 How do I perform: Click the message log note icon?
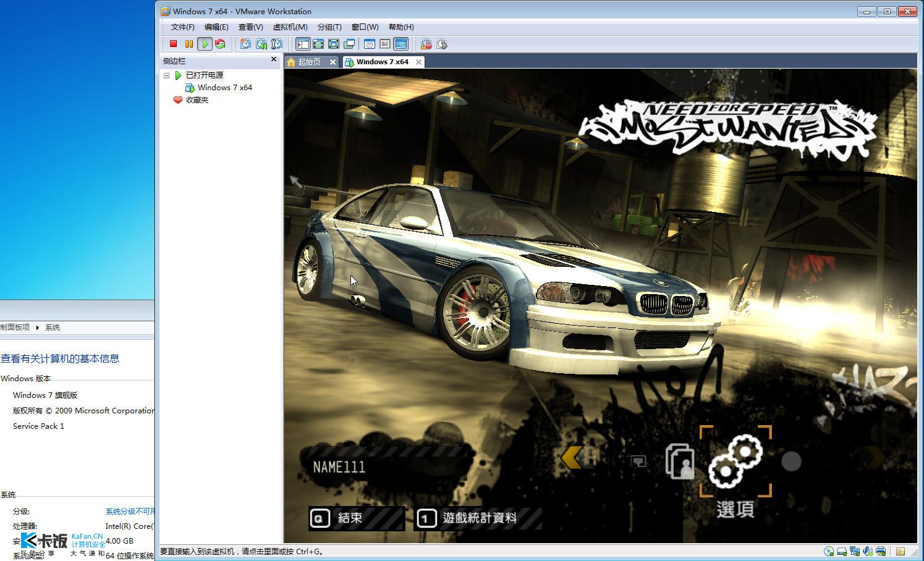point(901,551)
